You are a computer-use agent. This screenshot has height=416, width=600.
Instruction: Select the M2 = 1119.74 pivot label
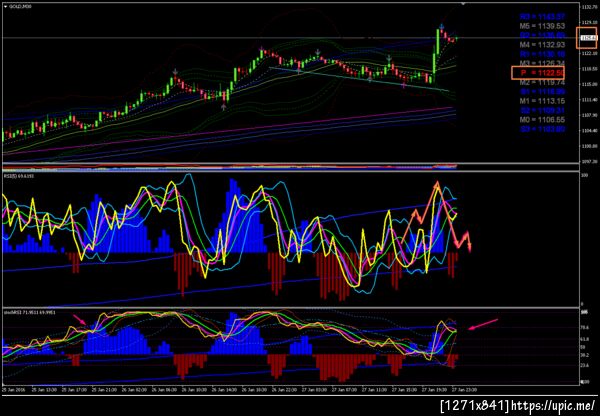coord(542,82)
